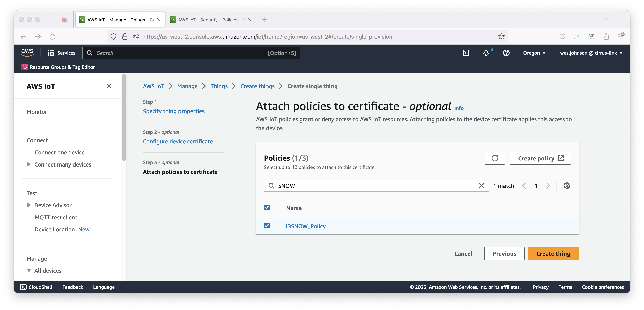Click the AWS logo home icon
This screenshot has width=644, height=310.
tap(27, 53)
